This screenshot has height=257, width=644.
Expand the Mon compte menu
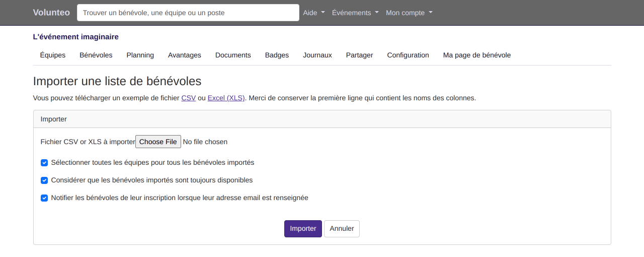[x=409, y=13]
